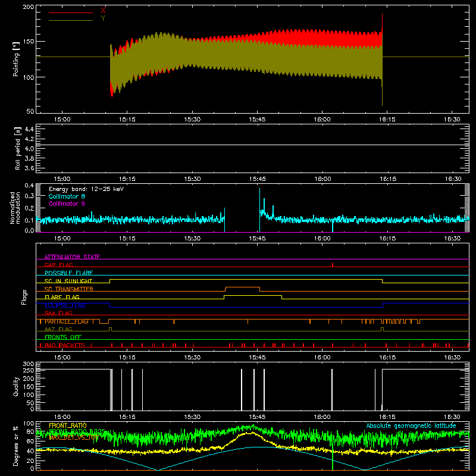Viewport: 476px width, 476px height.
Task: Click the 'Absolute geomagnetic latitude' legend label
Action: [x=411, y=425]
